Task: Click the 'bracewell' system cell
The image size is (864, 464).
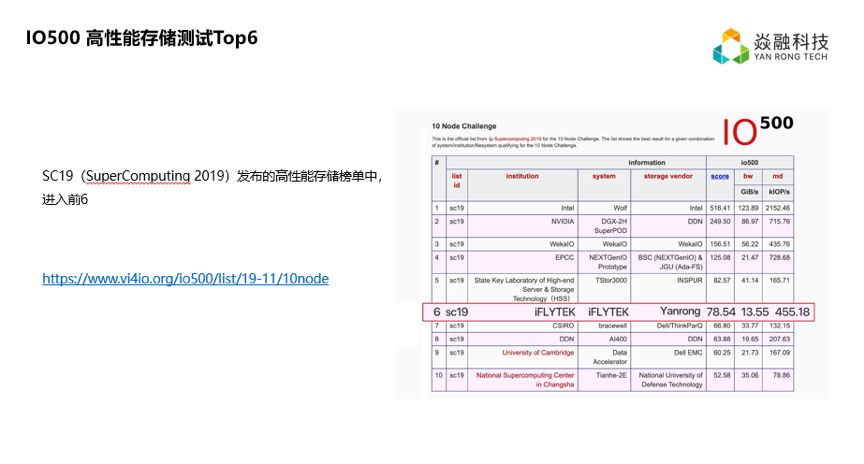Action: pos(613,326)
